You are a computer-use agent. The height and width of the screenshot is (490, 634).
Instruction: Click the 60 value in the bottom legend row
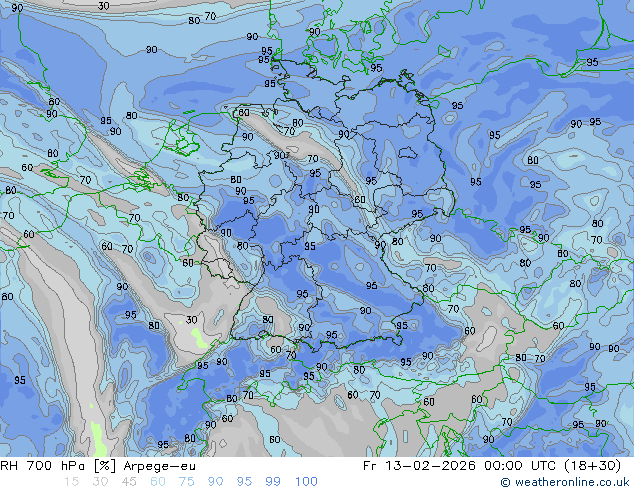point(158,482)
